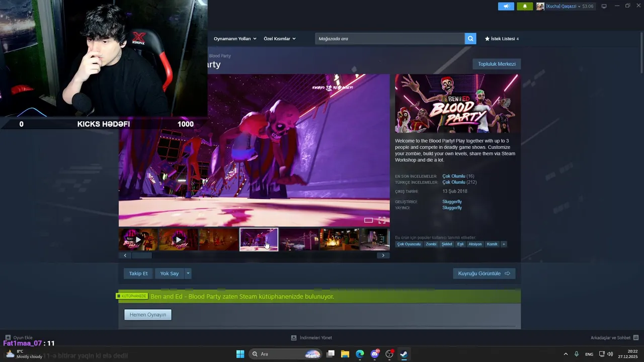Launch Microsoft Edge from taskbar
The width and height of the screenshot is (644, 362).
click(360, 354)
